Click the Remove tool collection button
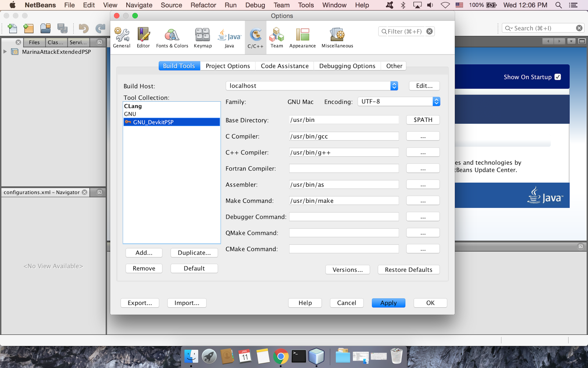The height and width of the screenshot is (368, 588). click(144, 269)
